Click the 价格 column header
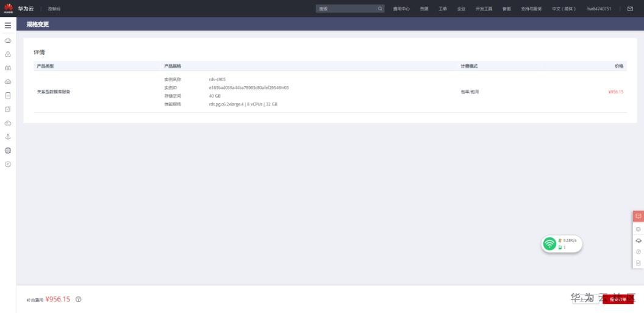Viewport: 644px width, 313px height. click(x=619, y=66)
